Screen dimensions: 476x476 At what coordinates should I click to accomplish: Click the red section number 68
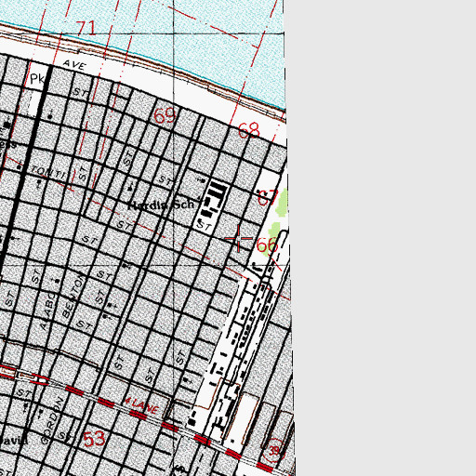[x=249, y=130]
